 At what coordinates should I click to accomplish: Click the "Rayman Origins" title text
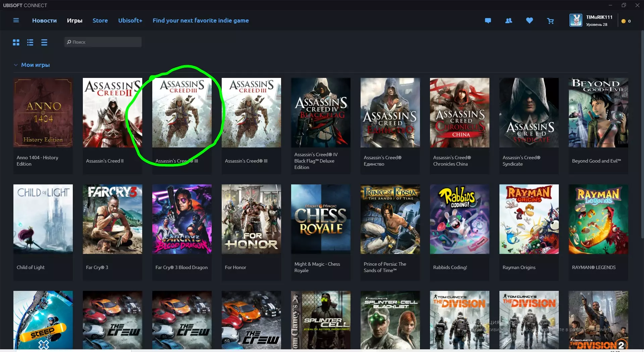click(519, 267)
